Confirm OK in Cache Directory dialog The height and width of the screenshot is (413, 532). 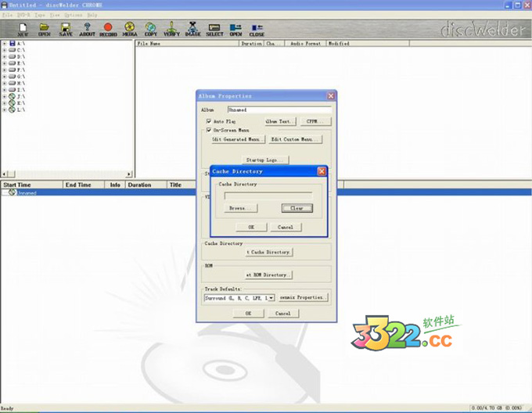point(251,227)
